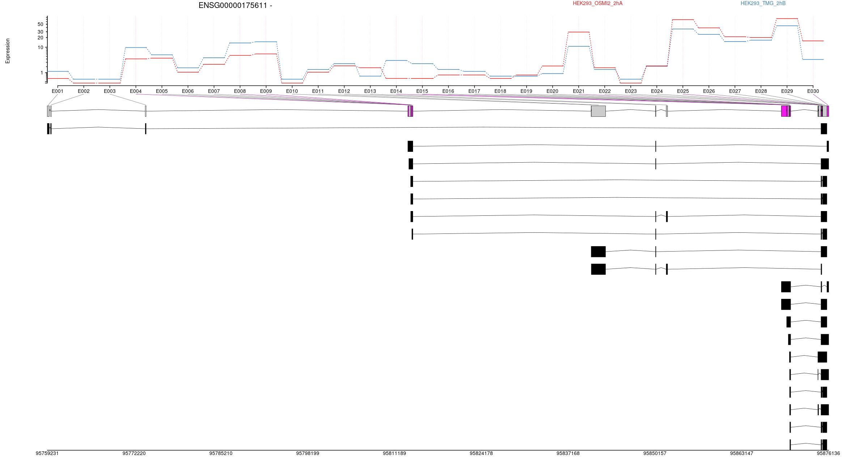Screen dimensions: 868x459
Task: Click exon label E003
Action: point(110,91)
